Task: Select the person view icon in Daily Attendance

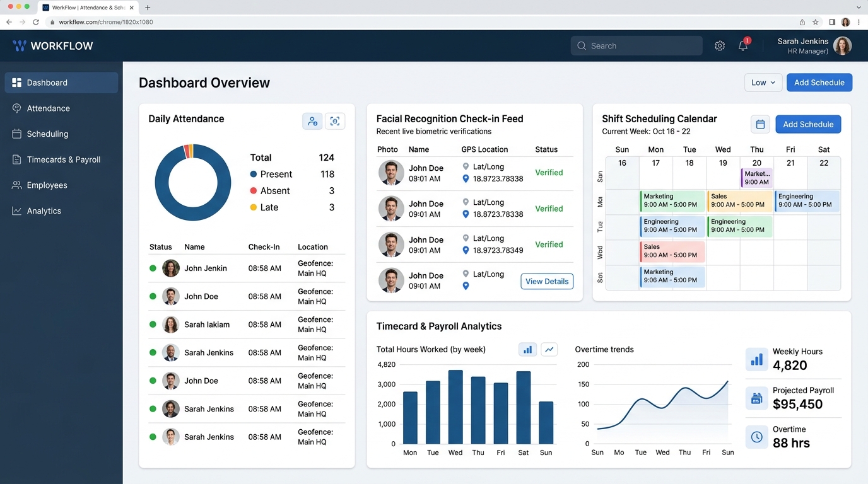Action: click(312, 121)
